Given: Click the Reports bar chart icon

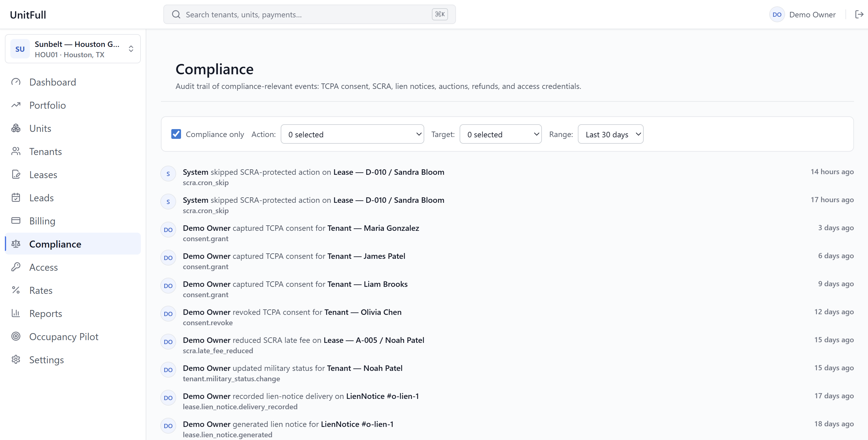Looking at the screenshot, I should tap(16, 313).
